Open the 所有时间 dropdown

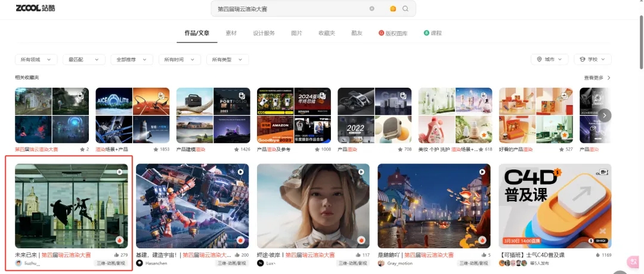point(179,60)
